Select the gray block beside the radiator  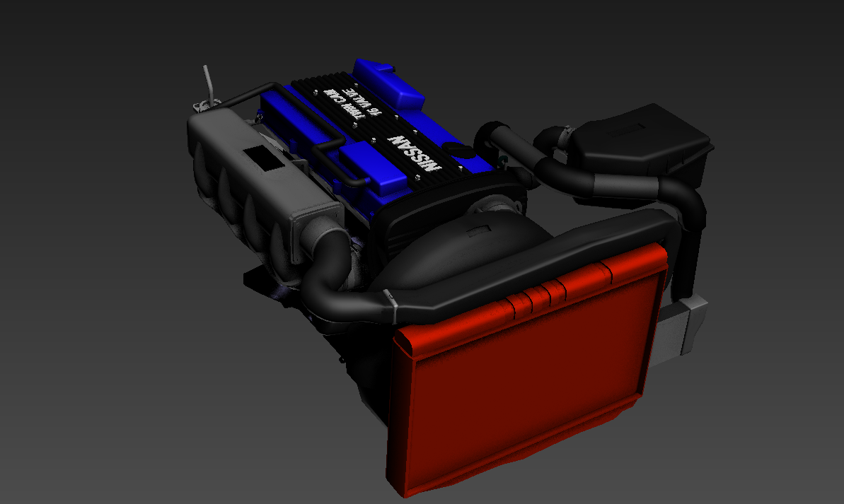tap(681, 328)
